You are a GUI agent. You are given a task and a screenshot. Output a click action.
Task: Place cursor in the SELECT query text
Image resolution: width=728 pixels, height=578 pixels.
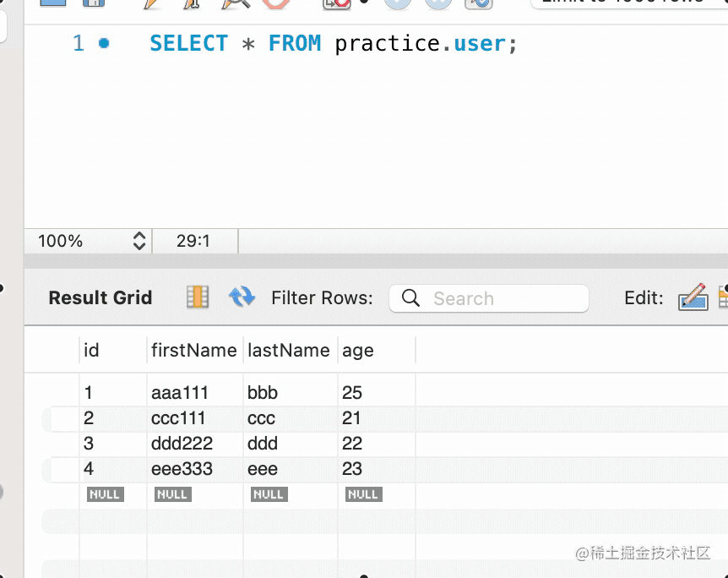[x=333, y=44]
